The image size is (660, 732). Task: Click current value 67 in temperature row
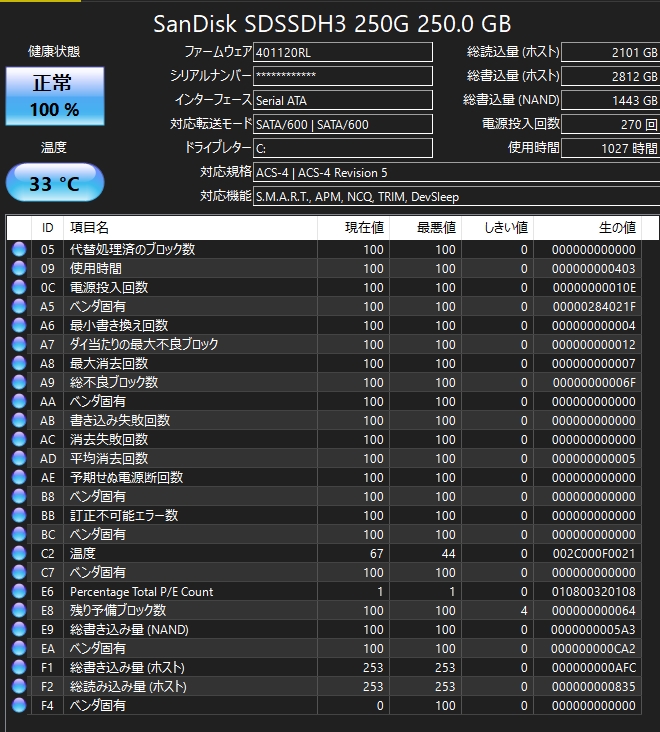[377, 553]
